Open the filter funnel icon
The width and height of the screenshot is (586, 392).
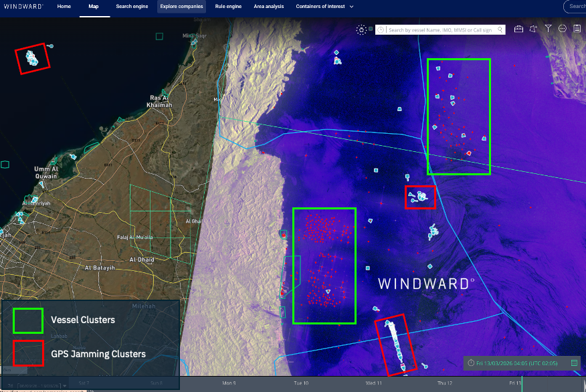coord(548,29)
